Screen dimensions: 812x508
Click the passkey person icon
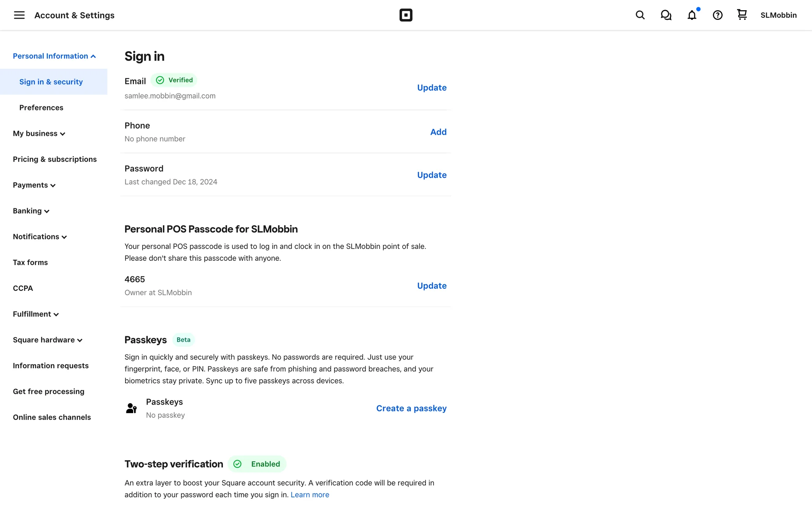(x=132, y=408)
